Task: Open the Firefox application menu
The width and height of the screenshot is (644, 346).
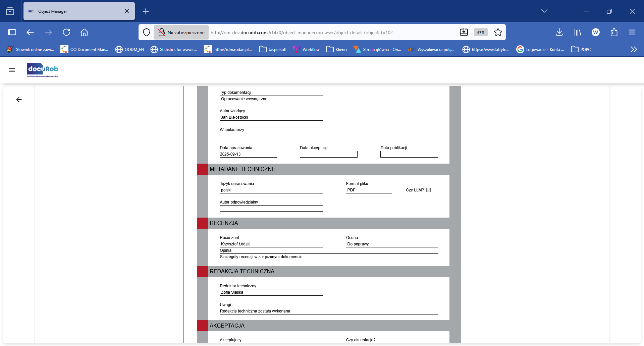Action: (x=632, y=32)
